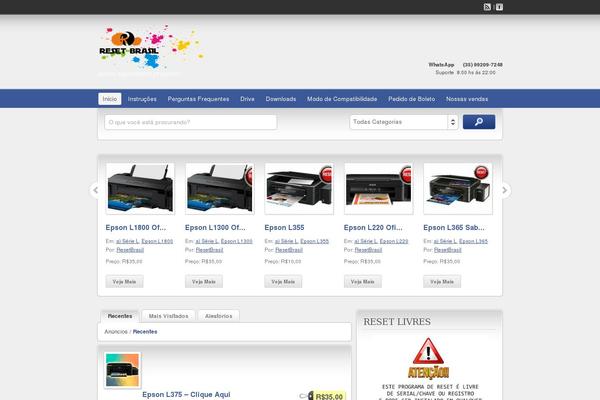Open the Epson L220 Ofi... title link
The image size is (600, 400).
pos(373,227)
